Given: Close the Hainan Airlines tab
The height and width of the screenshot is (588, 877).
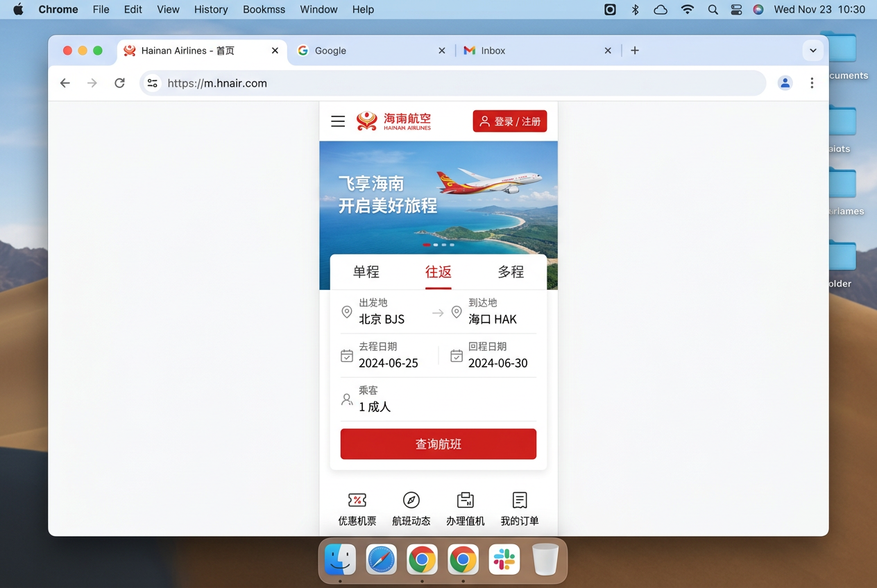Looking at the screenshot, I should click(x=275, y=51).
